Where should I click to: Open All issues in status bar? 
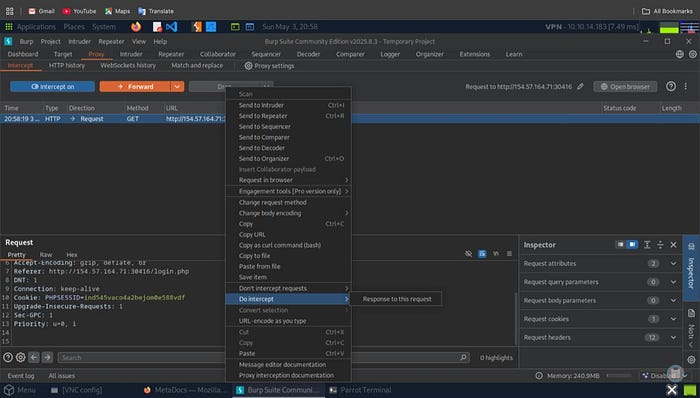pos(62,376)
